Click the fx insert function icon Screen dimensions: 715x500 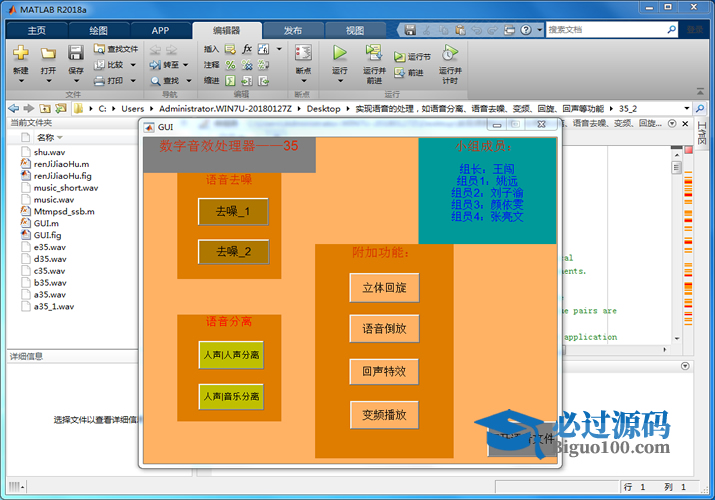pyautogui.click(x=247, y=49)
